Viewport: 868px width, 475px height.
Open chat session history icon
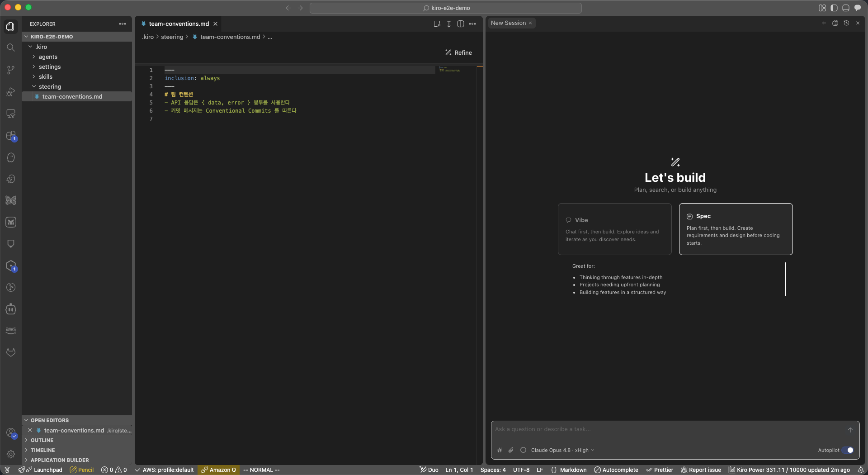point(846,23)
